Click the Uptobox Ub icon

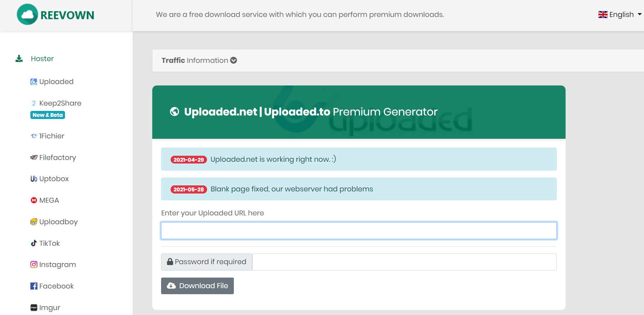[x=34, y=179]
